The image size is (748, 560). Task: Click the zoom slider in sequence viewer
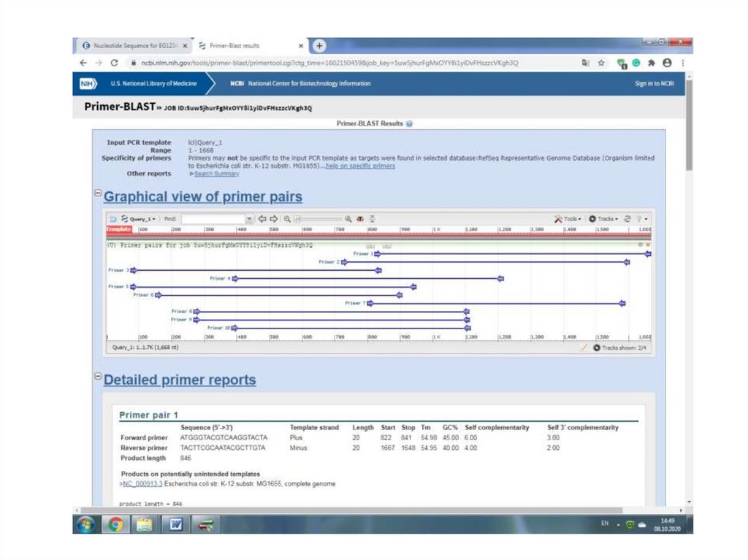coord(318,218)
